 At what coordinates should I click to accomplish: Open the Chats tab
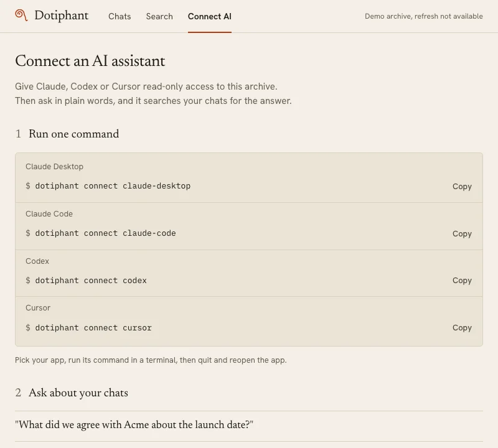coord(120,16)
